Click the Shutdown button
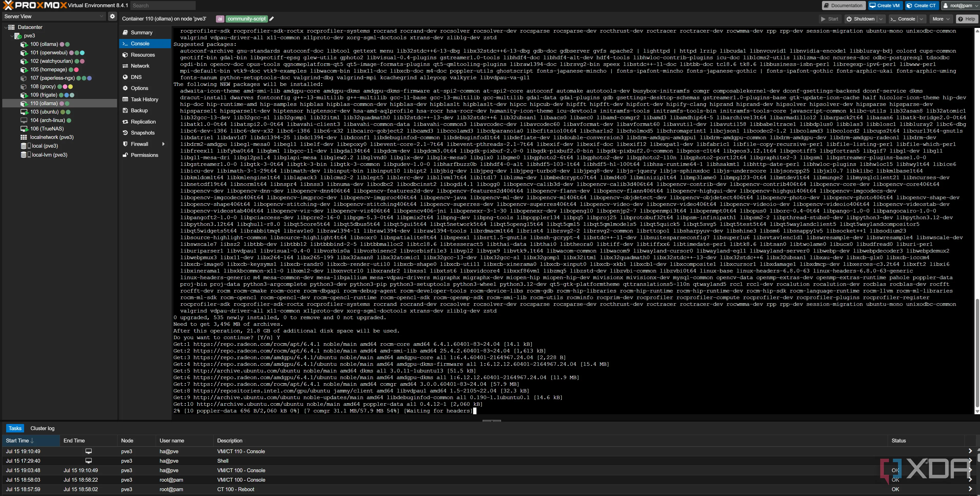This screenshot has height=496, width=980. 861,19
